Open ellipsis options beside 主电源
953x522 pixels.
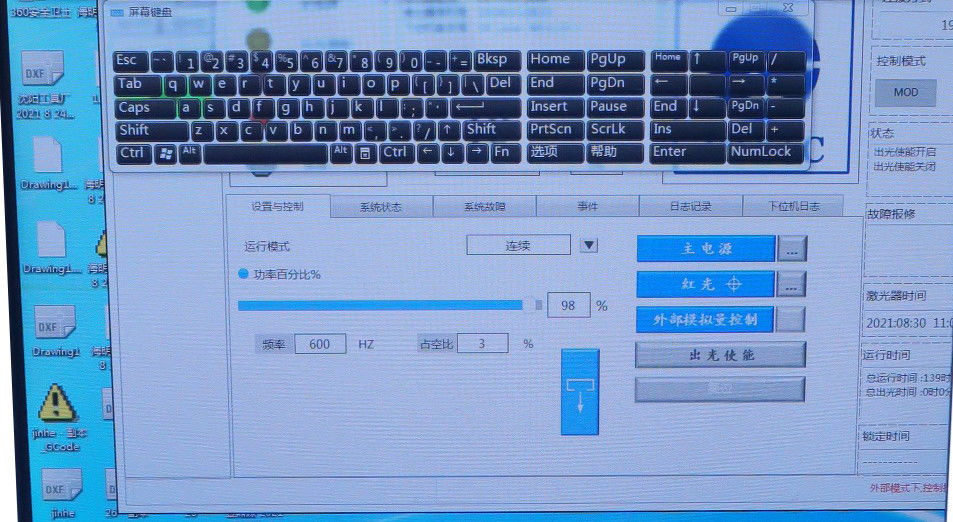click(x=791, y=249)
